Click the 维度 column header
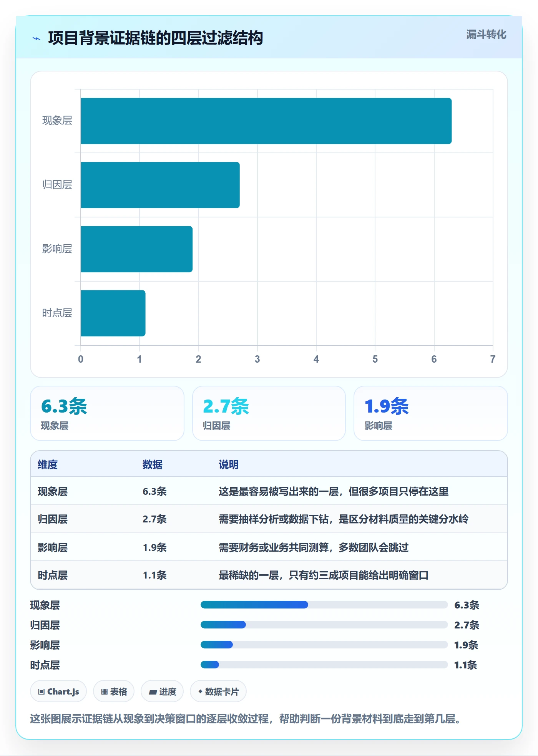This screenshot has height=756, width=538. click(x=48, y=464)
